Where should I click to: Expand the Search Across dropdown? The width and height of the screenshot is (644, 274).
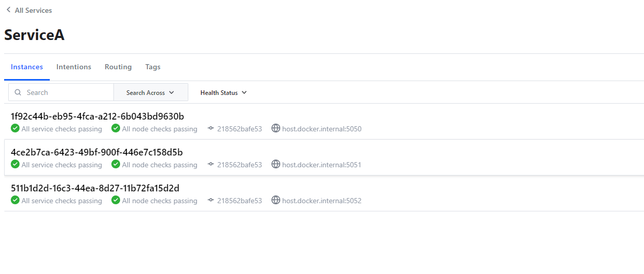150,92
